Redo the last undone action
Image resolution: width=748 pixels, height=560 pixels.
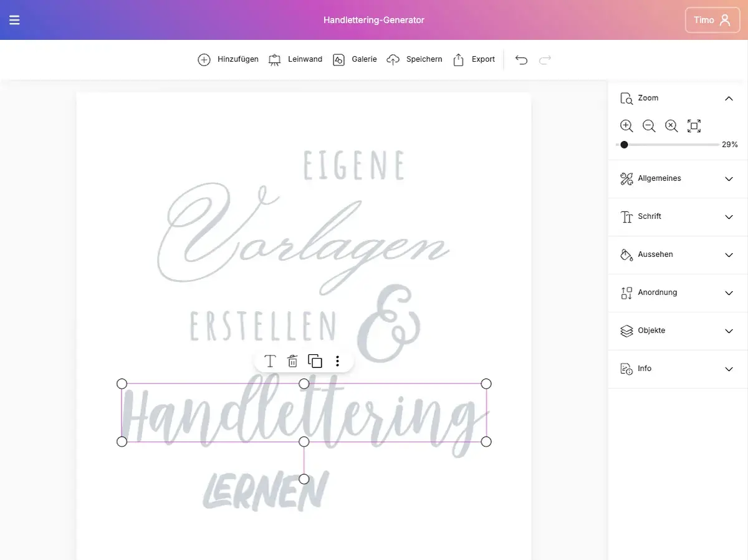545,59
